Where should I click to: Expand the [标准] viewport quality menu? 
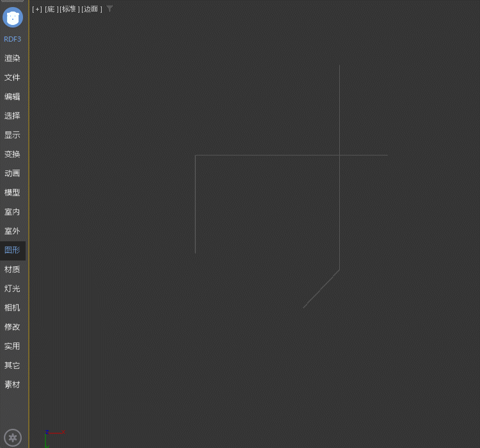[x=69, y=9]
